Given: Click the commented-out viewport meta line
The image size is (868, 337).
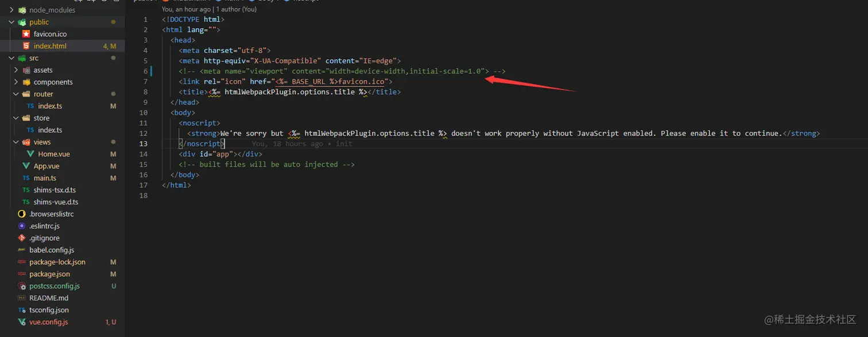Looking at the screenshot, I should click(x=342, y=71).
